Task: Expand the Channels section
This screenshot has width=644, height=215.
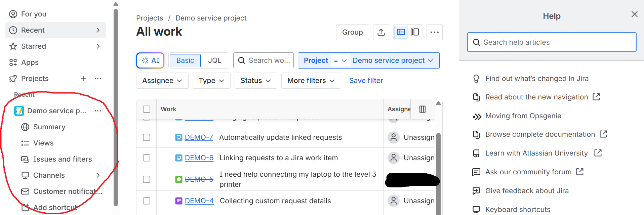Action: click(98, 175)
